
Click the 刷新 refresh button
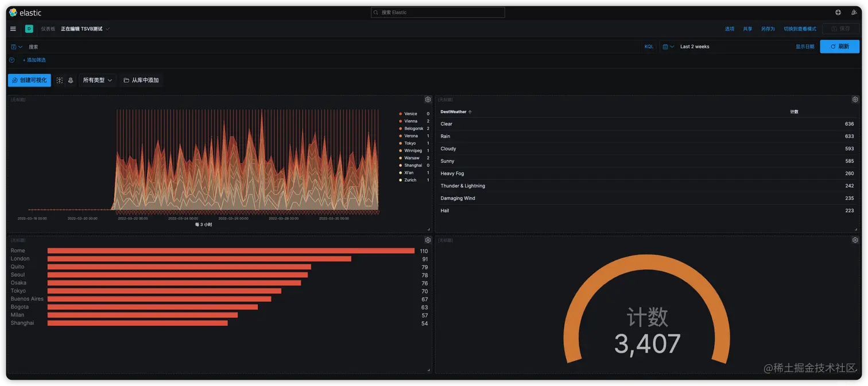(x=839, y=46)
